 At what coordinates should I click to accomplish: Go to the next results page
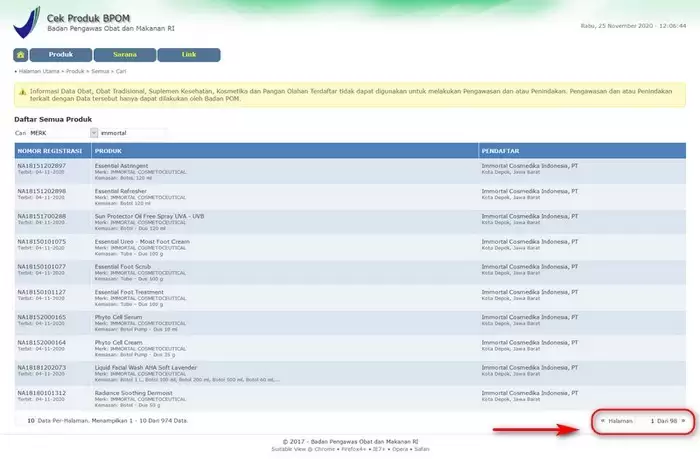[683, 421]
